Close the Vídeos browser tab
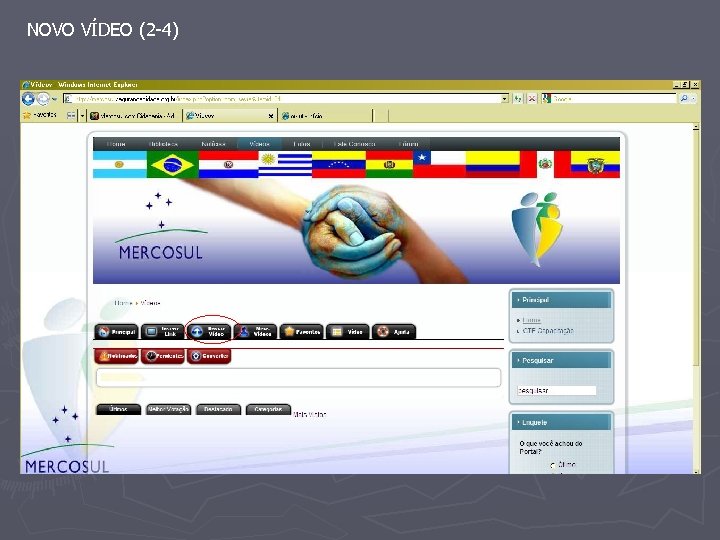The width and height of the screenshot is (720, 540). [271, 116]
